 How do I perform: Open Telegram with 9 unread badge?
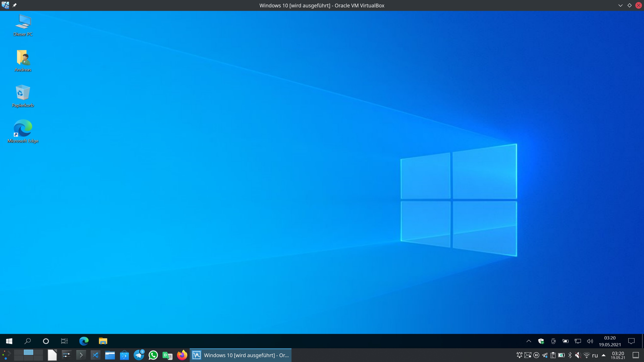coord(139,355)
